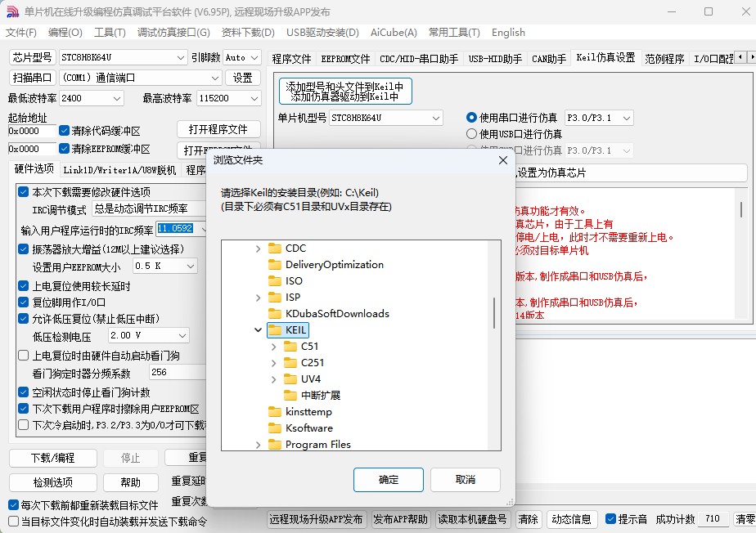
Task: Click the KEIL folder icon
Action: click(275, 330)
